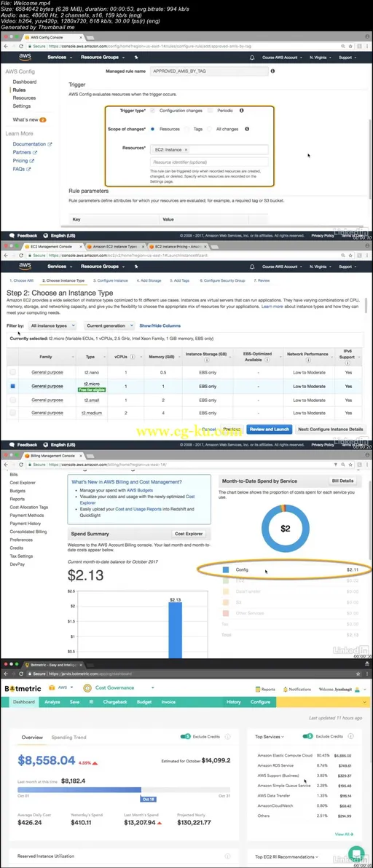The image size is (373, 868).
Task: Open the All instance types filter dropdown
Action: tap(52, 325)
